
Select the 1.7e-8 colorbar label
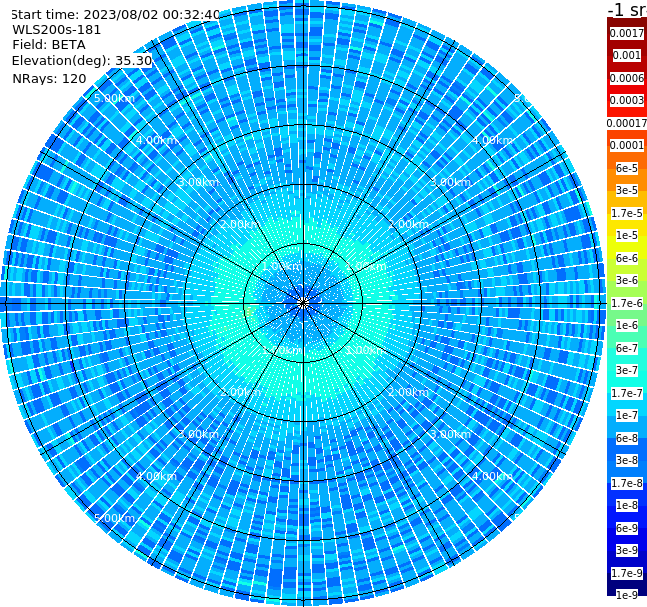pyautogui.click(x=627, y=483)
